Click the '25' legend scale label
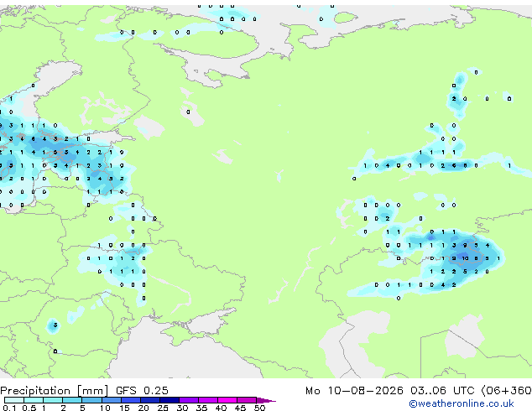The image size is (532, 411). 163,408
